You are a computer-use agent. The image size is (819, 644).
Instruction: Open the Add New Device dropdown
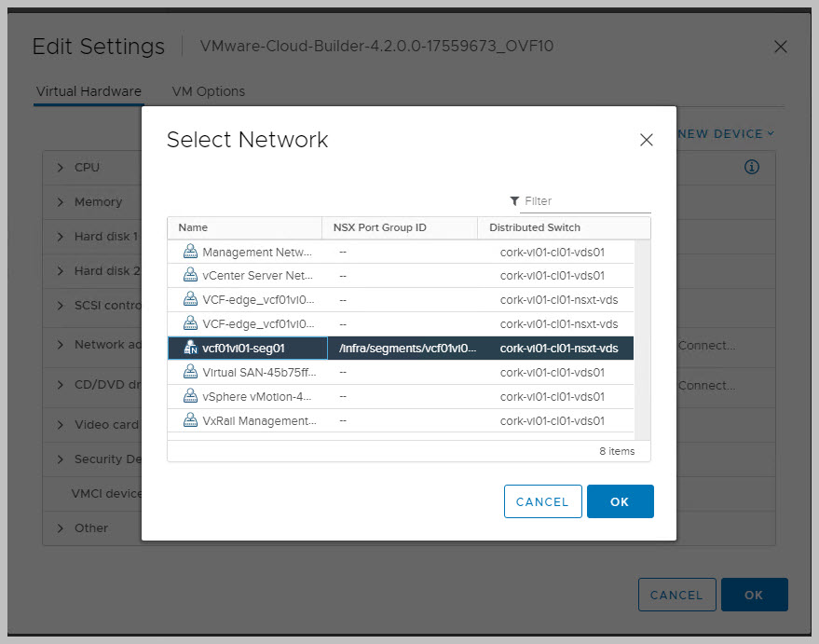coord(725,134)
